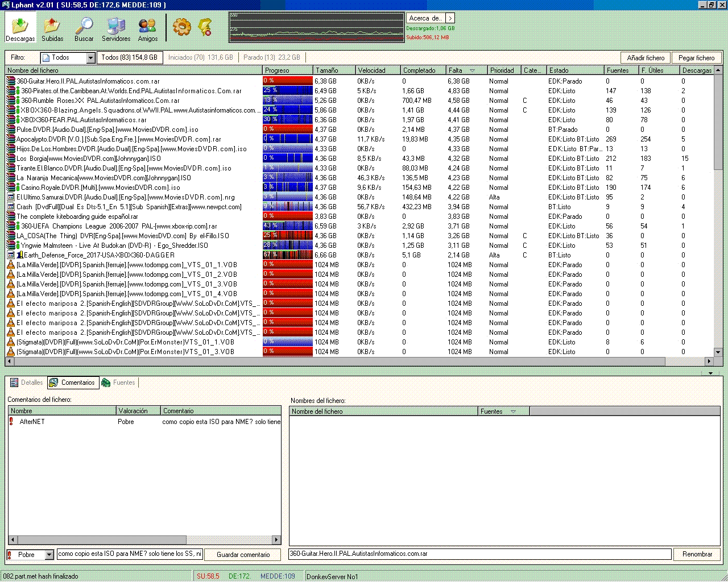Open preferences with the orange gear icon
The width and height of the screenshot is (728, 582).
[182, 27]
